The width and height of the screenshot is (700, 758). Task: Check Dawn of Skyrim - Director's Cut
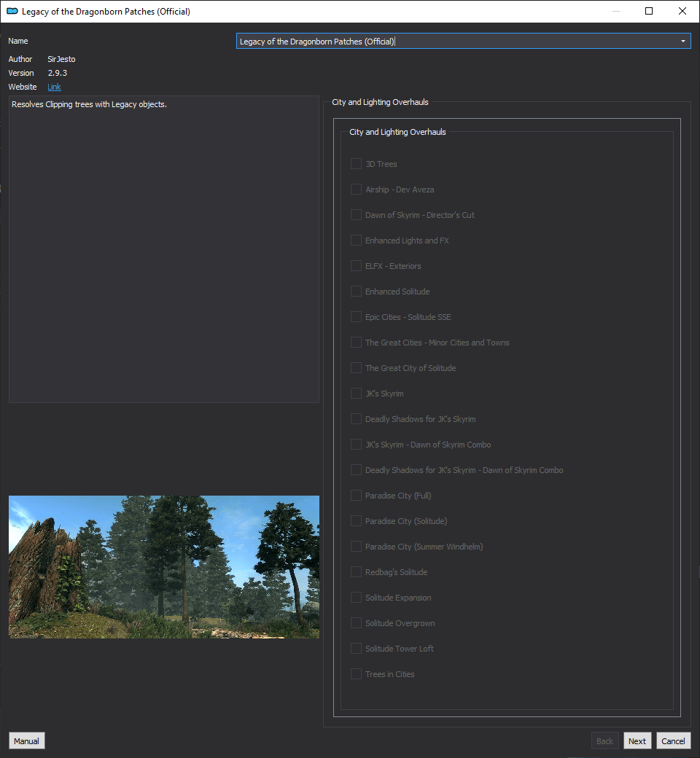tap(356, 214)
